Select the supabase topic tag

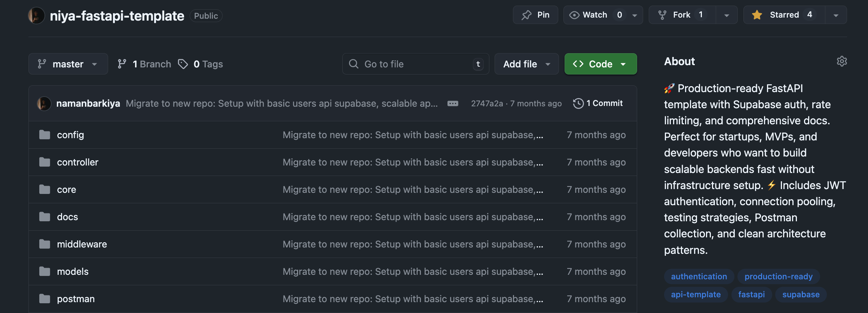801,294
